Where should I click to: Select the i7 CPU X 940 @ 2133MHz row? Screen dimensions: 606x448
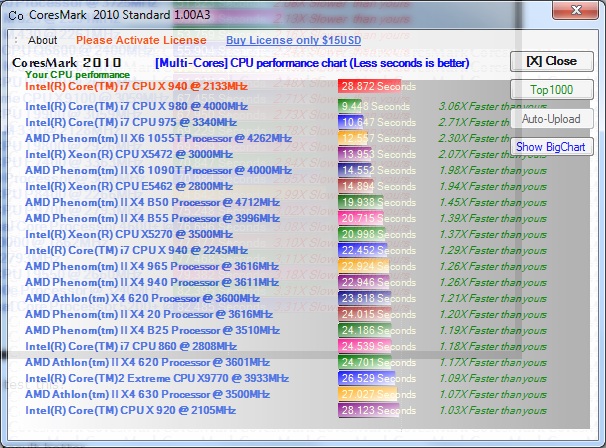tap(136, 86)
